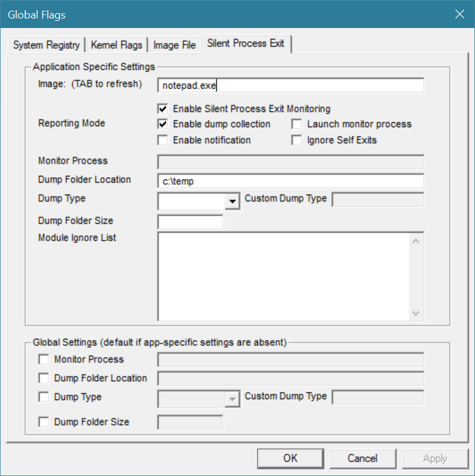Open the Global Settings Dump Type dropdown
Screen dimensions: 475x476
pyautogui.click(x=232, y=400)
